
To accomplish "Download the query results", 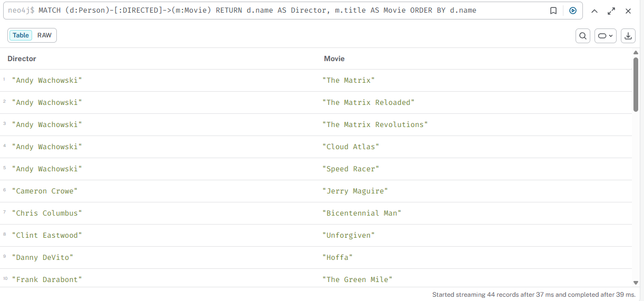I will (628, 36).
